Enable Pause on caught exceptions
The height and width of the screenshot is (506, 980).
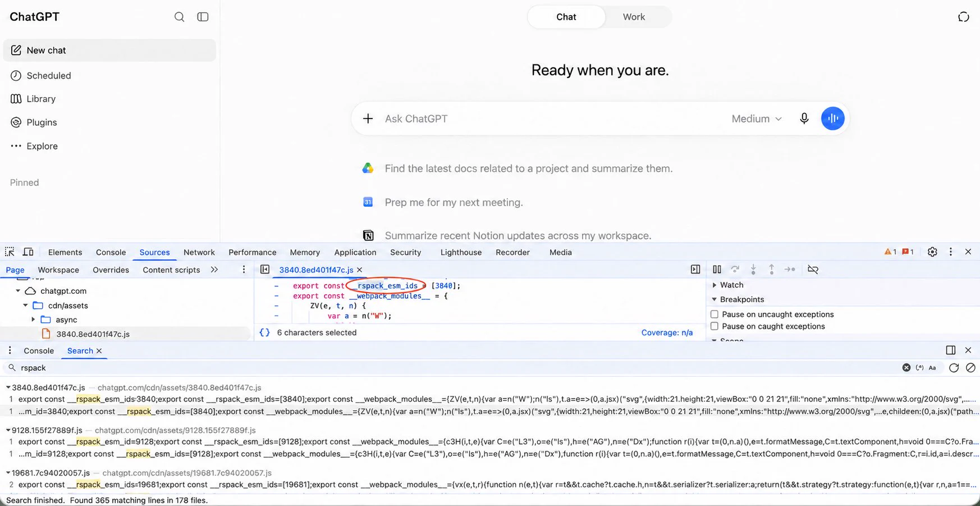[715, 326]
